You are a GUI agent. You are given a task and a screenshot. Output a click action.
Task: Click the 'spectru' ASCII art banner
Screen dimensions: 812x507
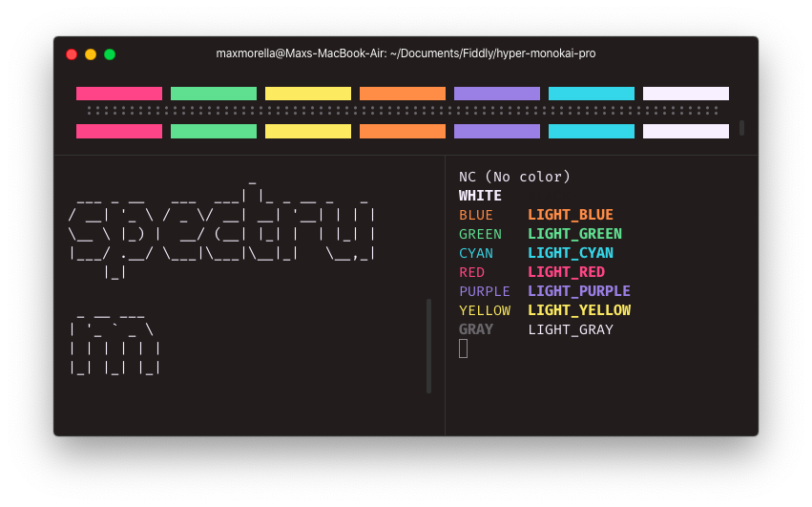click(221, 230)
